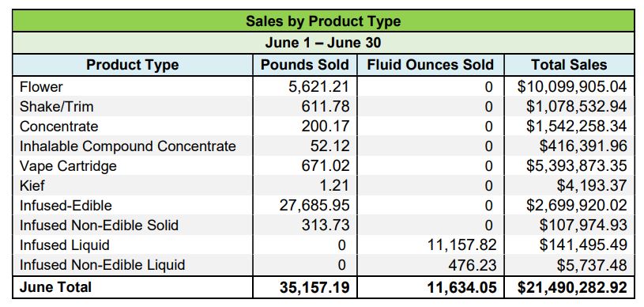
Task: Click the Total Sales column header
Action: 569,65
